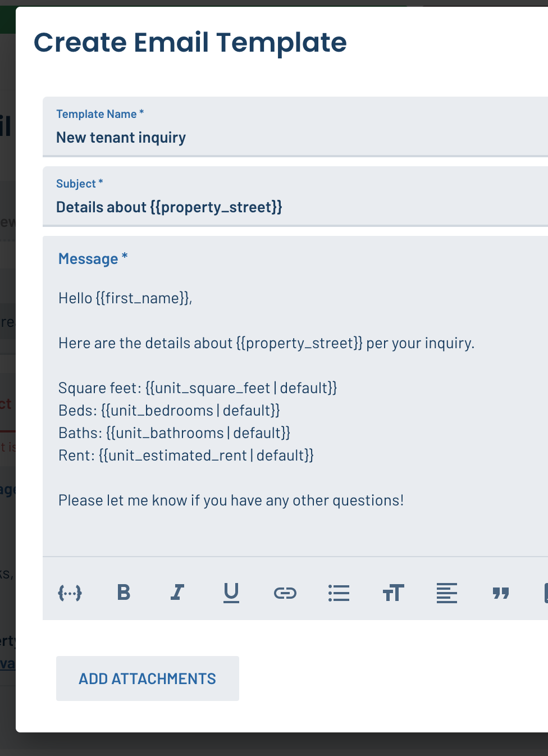Click the 'Baths: {{unit_bathrooms | default}}' line
Image resolution: width=548 pixels, height=756 pixels.
click(x=174, y=433)
